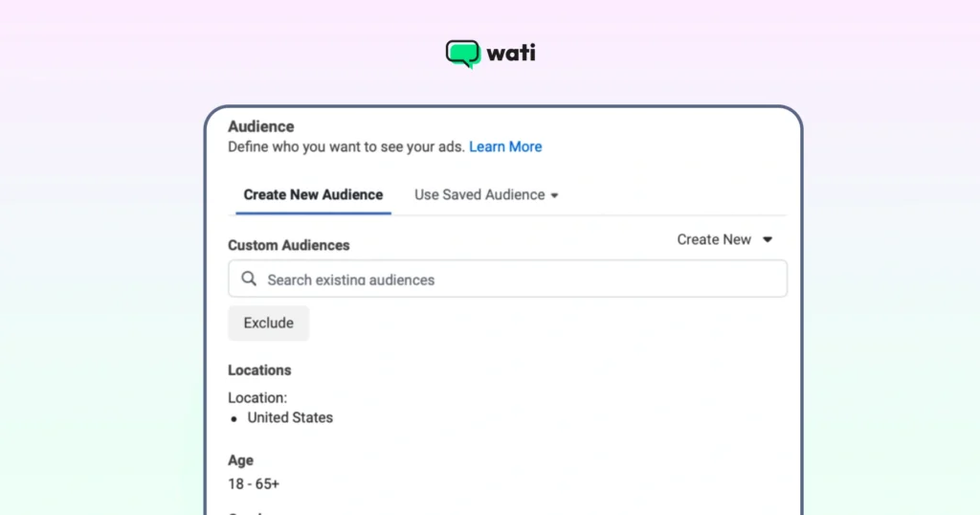The image size is (980, 515).
Task: Focus the Search existing audiences field
Action: (517, 280)
